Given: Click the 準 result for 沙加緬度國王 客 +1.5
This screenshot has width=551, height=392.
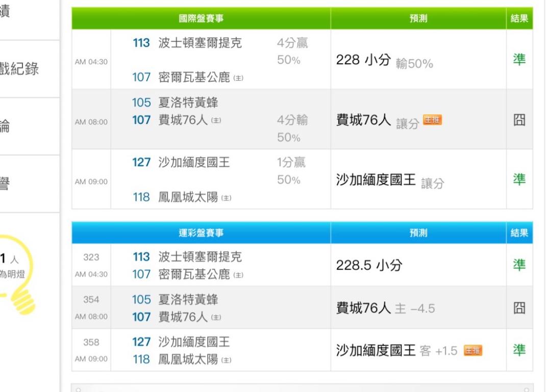Looking at the screenshot, I should pyautogui.click(x=519, y=350).
